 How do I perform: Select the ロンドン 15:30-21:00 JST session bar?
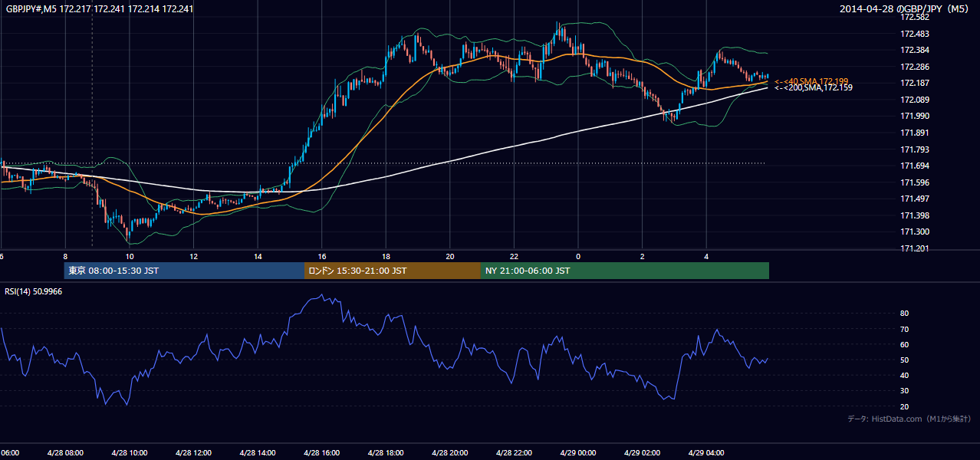pyautogui.click(x=393, y=271)
